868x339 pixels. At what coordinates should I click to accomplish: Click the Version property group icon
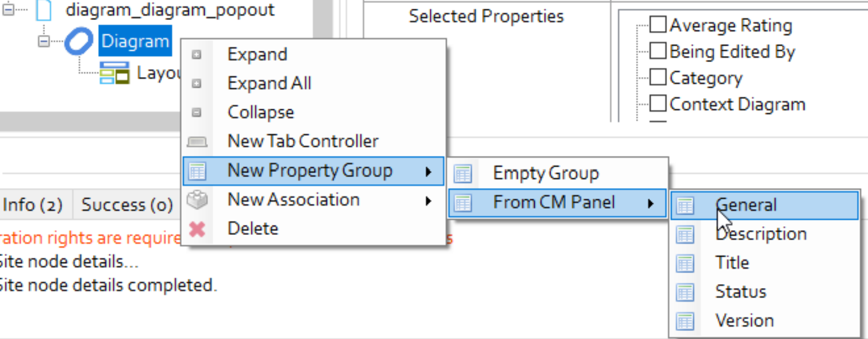point(684,321)
